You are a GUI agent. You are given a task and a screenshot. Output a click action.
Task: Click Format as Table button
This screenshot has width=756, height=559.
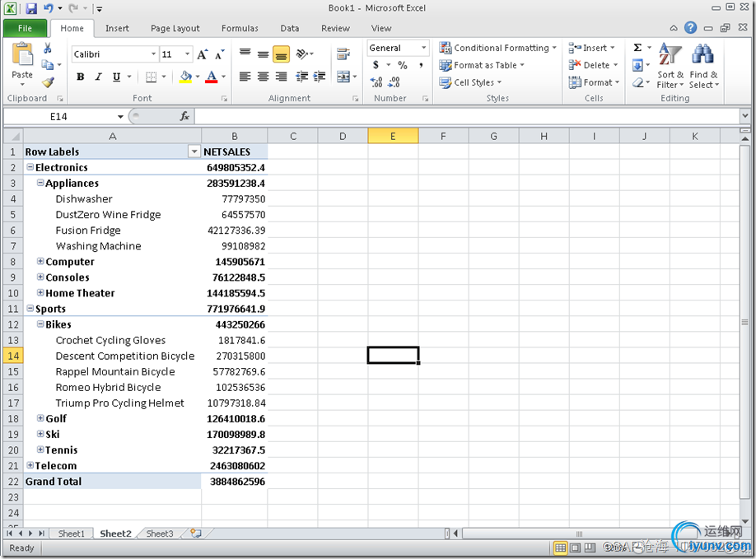point(482,65)
